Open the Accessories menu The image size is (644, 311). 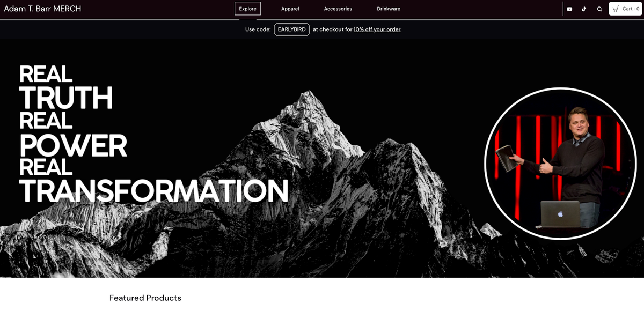338,9
